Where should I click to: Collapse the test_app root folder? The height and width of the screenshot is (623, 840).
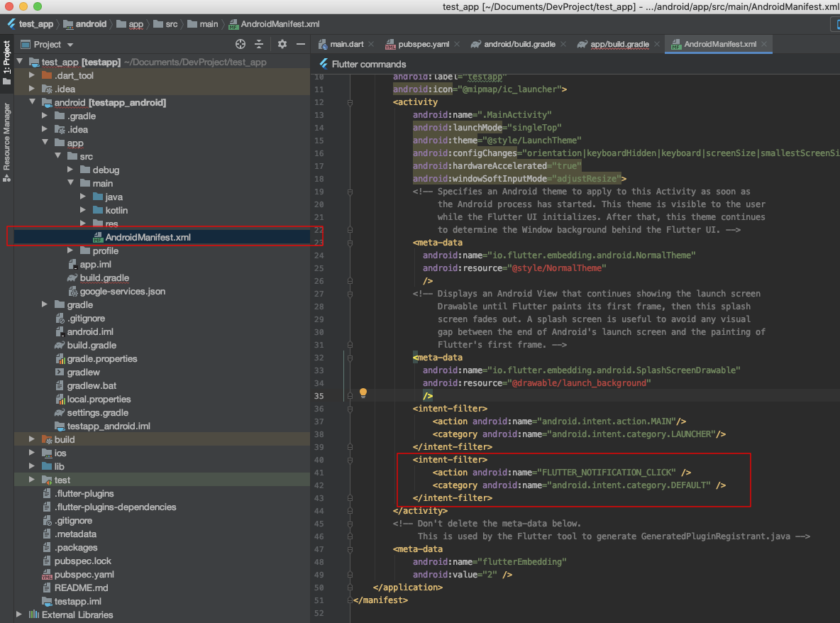(21, 62)
